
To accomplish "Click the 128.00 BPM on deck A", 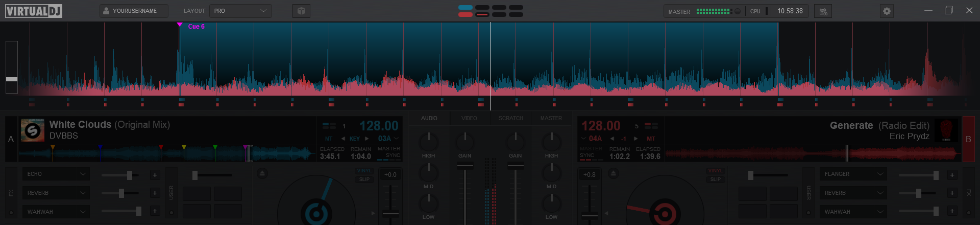I will tap(379, 126).
